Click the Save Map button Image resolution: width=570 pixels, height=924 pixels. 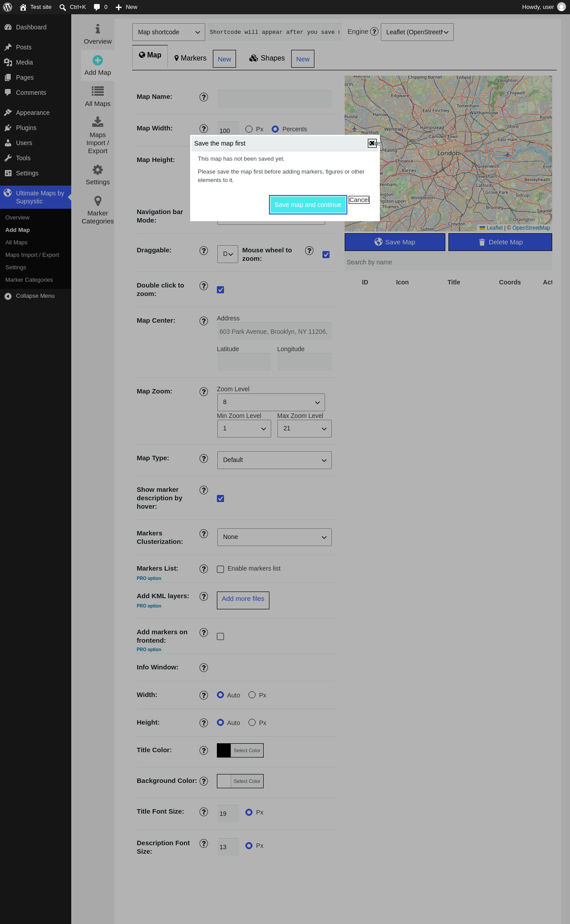[395, 242]
